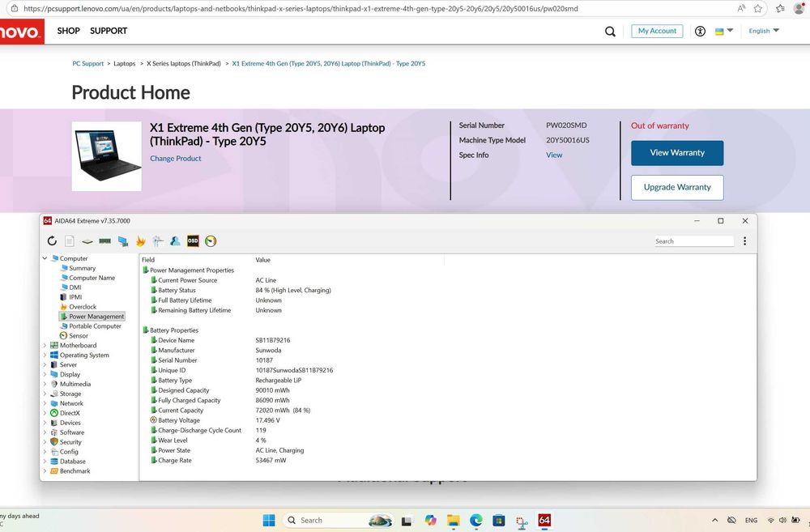Viewport: 810px width, 532px height.
Task: Launch the flame stability test icon
Action: [x=140, y=240]
